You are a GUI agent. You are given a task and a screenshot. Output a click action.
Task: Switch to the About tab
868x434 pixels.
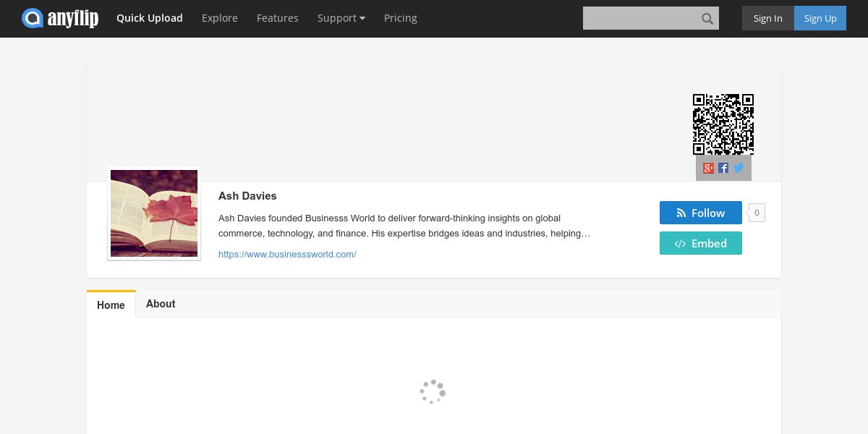click(161, 304)
